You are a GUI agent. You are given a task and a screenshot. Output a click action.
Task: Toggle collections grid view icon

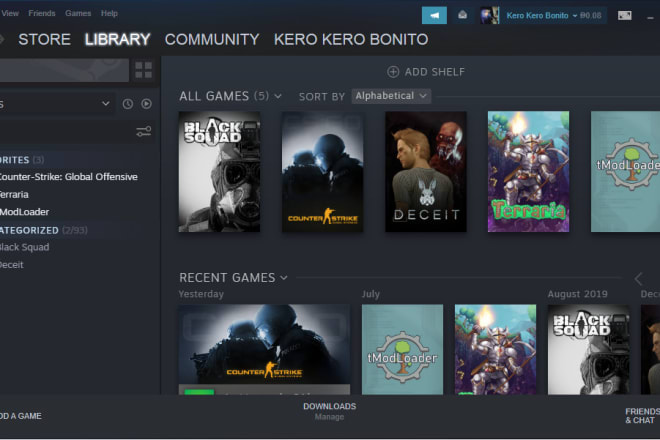(x=144, y=70)
